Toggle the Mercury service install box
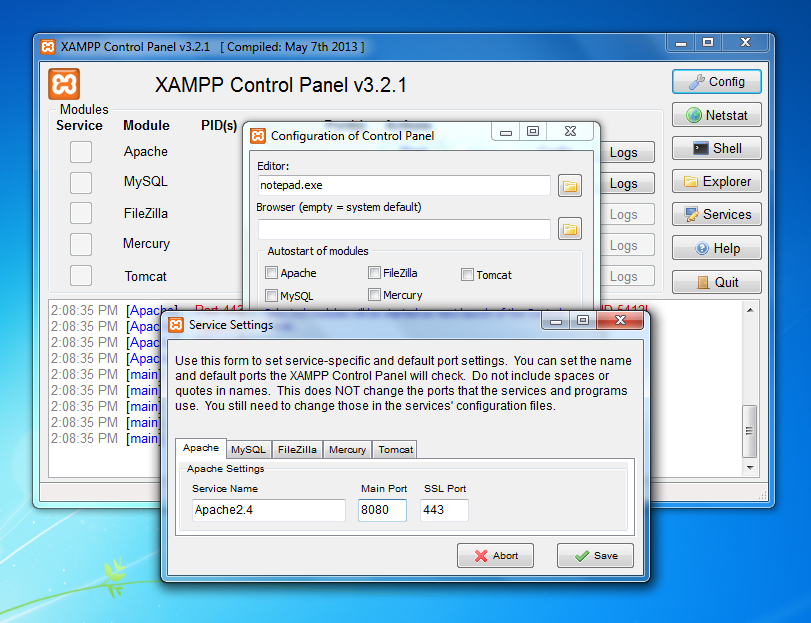 coord(81,244)
